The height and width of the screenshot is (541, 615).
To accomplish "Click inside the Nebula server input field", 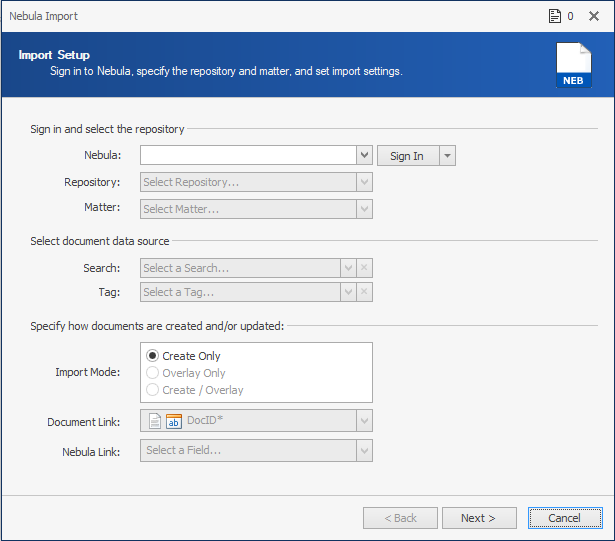I will (x=248, y=155).
